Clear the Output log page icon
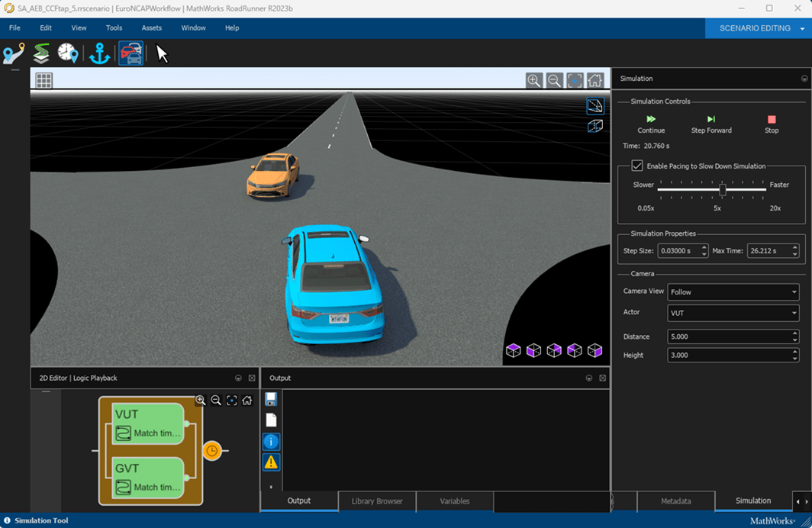 tap(271, 420)
